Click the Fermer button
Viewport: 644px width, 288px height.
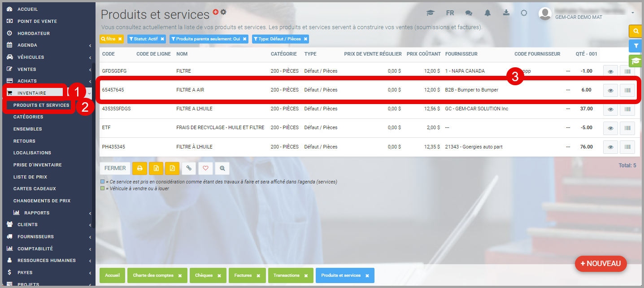115,168
